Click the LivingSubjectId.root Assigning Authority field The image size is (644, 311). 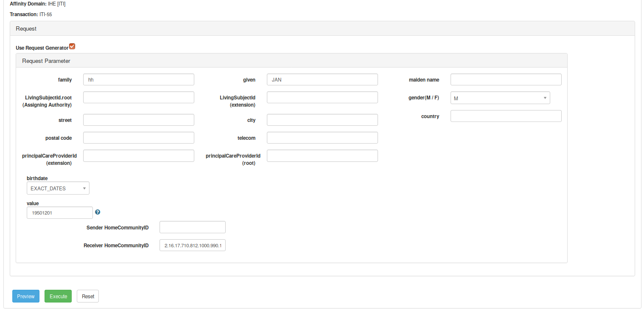(x=138, y=97)
